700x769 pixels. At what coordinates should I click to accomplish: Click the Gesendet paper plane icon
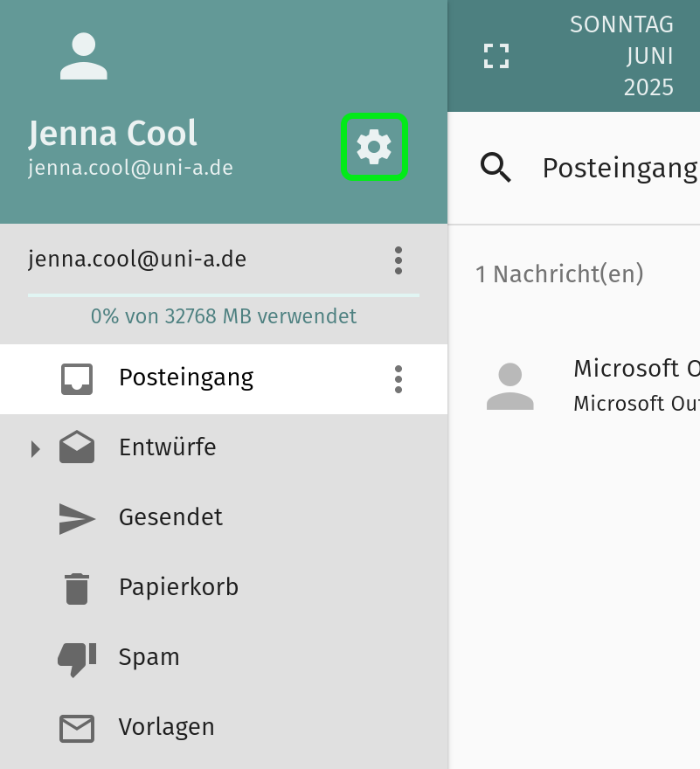click(x=77, y=518)
